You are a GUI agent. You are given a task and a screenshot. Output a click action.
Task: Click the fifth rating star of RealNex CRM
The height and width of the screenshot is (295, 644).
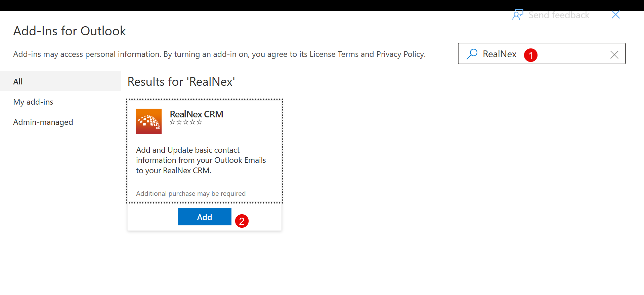click(x=199, y=122)
